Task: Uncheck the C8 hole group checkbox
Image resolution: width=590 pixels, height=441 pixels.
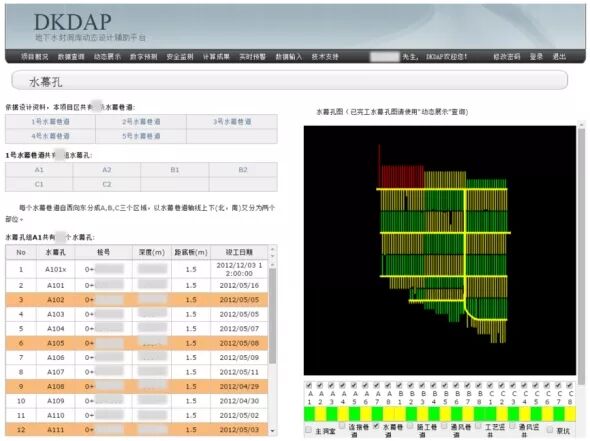Action: point(570,385)
